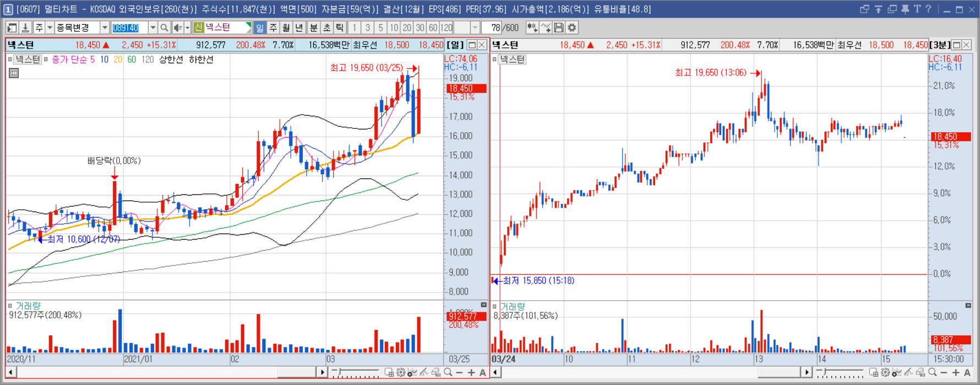Viewport: 980px width, 385px height.
Task: Open chart settings gear in top toolbar
Action: pyautogui.click(x=572, y=28)
